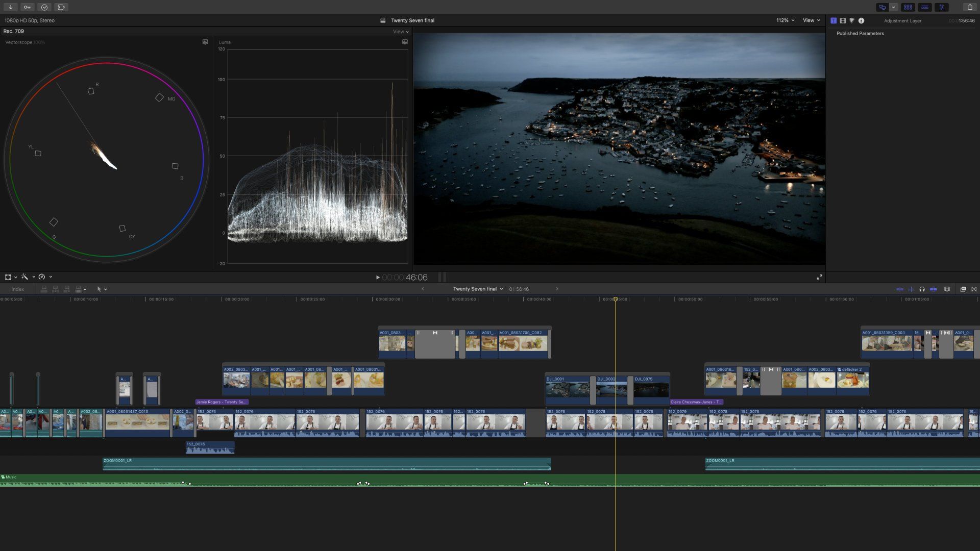Open the viewer View dropdown
Viewport: 980px width, 551px height.
pos(810,20)
